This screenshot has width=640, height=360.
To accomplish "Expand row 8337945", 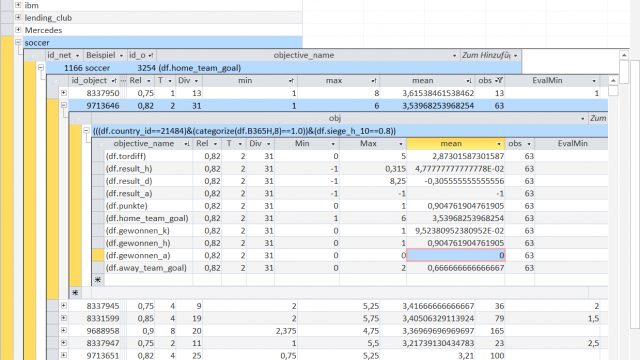I will [x=64, y=305].
